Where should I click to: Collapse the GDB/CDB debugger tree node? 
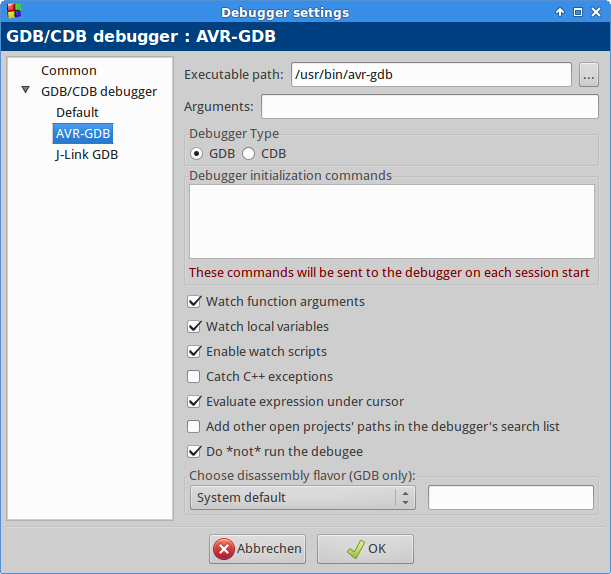[x=26, y=90]
